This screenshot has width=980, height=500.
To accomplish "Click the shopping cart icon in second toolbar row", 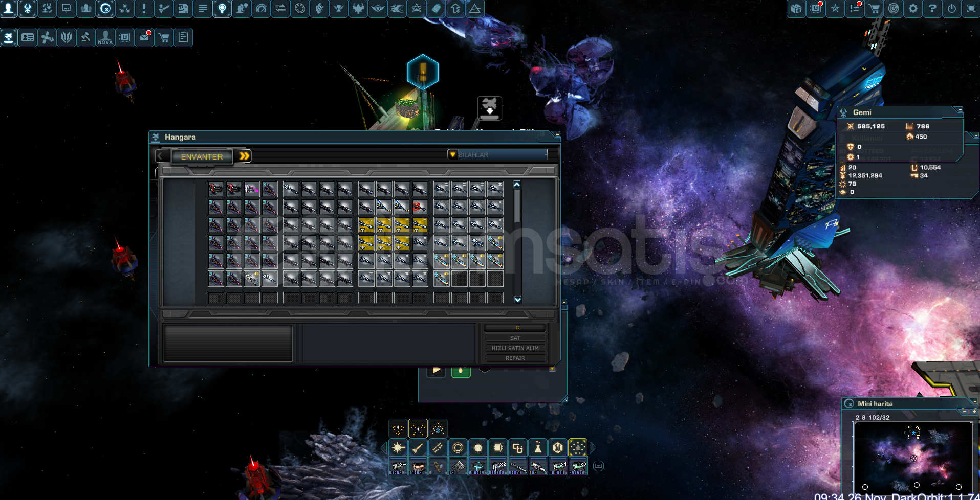I will coord(164,37).
